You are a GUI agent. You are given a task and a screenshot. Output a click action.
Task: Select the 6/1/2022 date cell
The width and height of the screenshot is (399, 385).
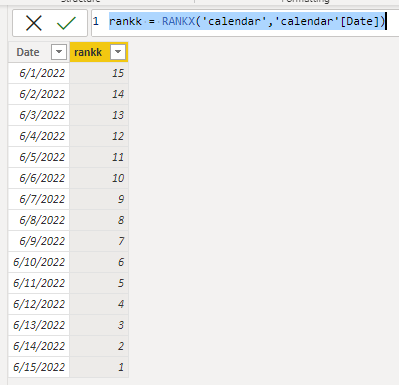(x=39, y=73)
